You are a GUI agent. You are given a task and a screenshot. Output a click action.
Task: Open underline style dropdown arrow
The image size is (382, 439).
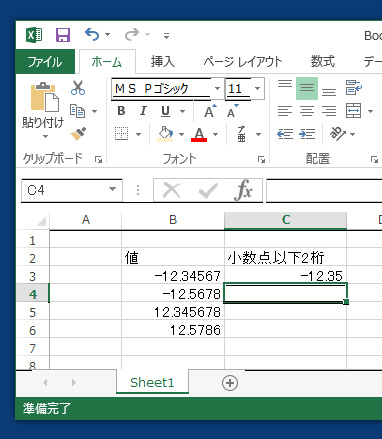[183, 111]
